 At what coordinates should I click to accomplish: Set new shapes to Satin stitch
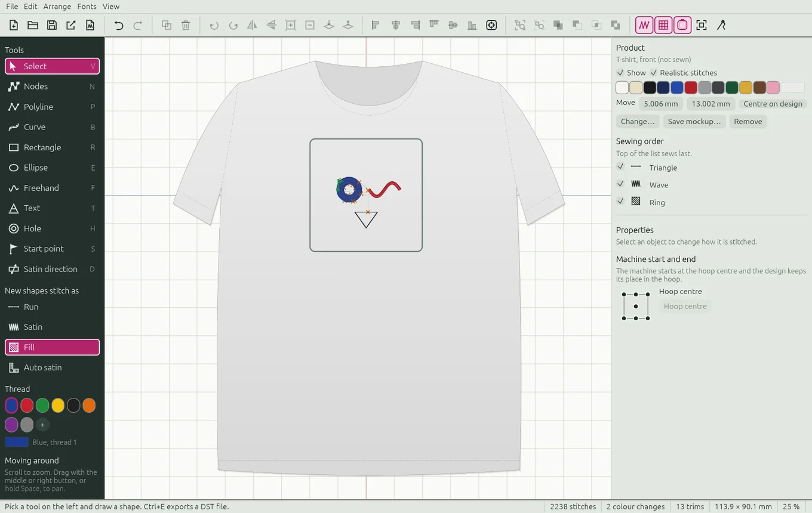(52, 327)
